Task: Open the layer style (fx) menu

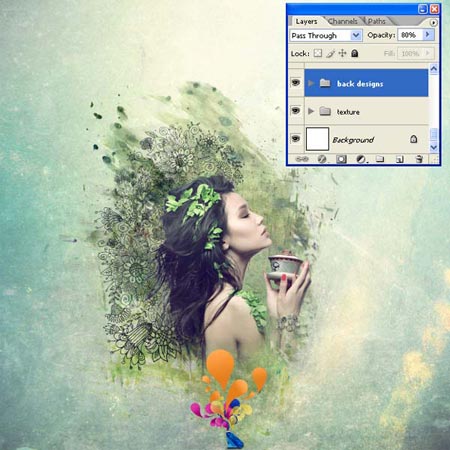Action: click(322, 159)
